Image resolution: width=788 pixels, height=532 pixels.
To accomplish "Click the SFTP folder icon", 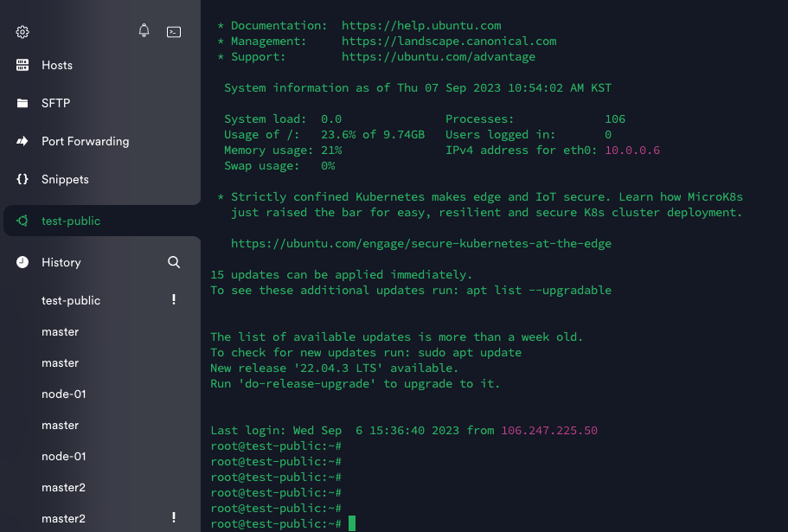I will (22, 103).
